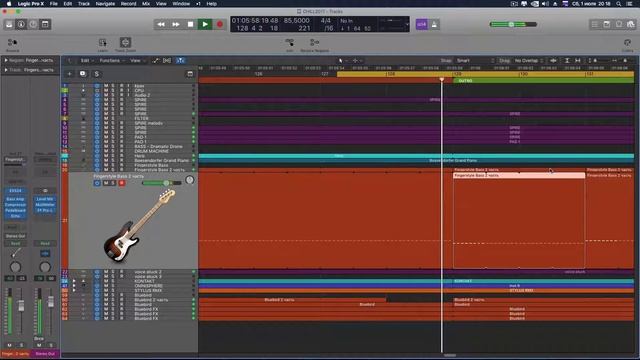Open the Note Pads button
640x360 pixels.
607,24
